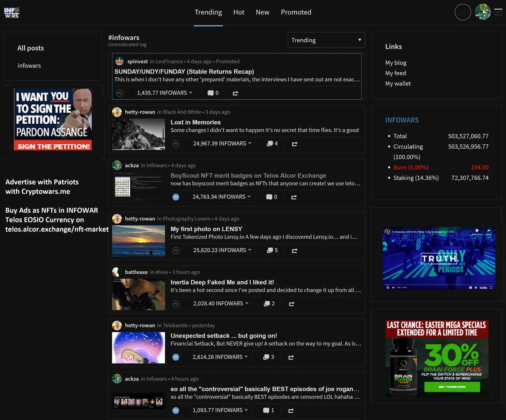506x420 pixels.
Task: Reblog the BoyScout NFT merit badges post
Action: point(294,197)
